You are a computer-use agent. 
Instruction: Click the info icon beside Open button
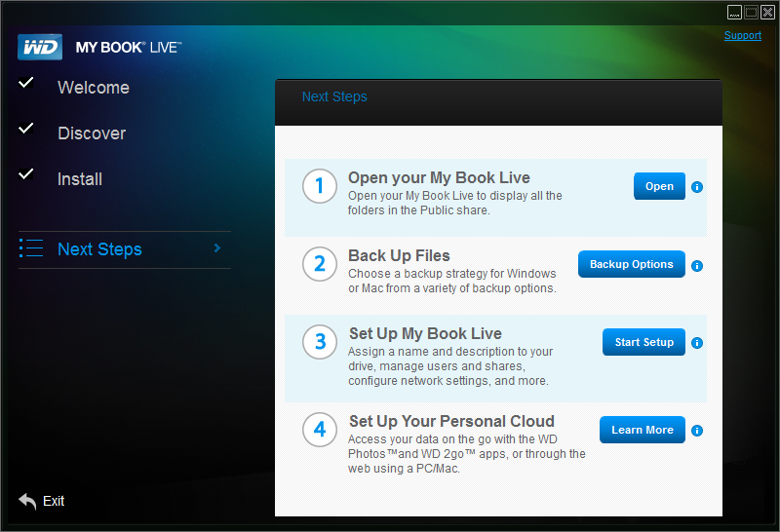tap(697, 187)
